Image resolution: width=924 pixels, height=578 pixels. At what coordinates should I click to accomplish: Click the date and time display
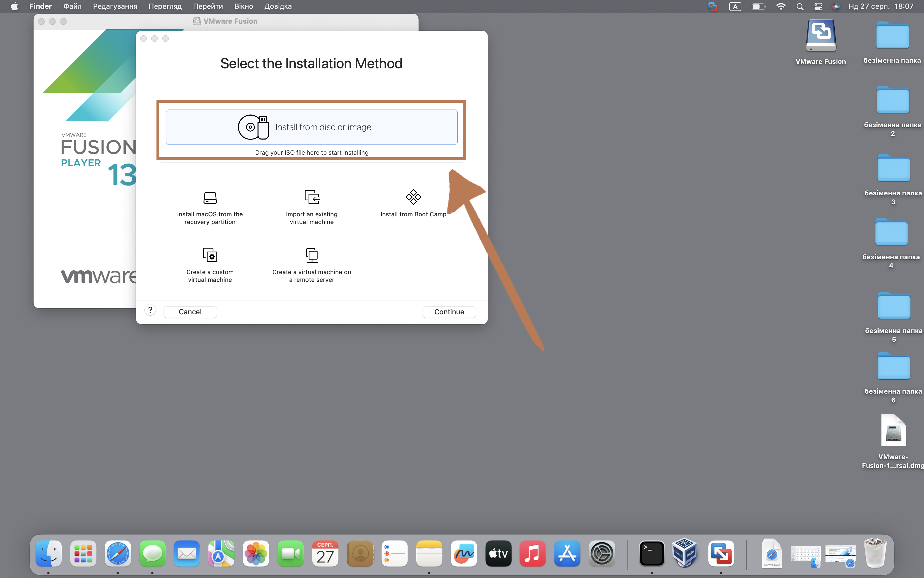point(881,6)
